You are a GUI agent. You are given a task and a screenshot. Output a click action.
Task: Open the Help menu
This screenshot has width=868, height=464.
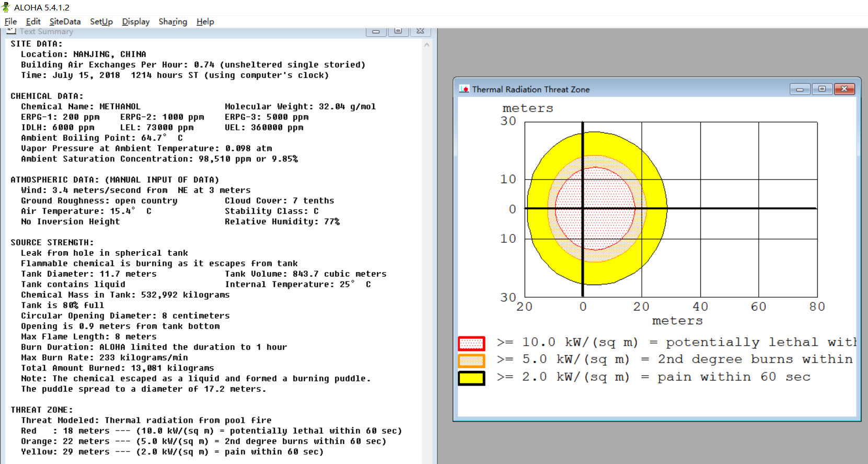[205, 21]
